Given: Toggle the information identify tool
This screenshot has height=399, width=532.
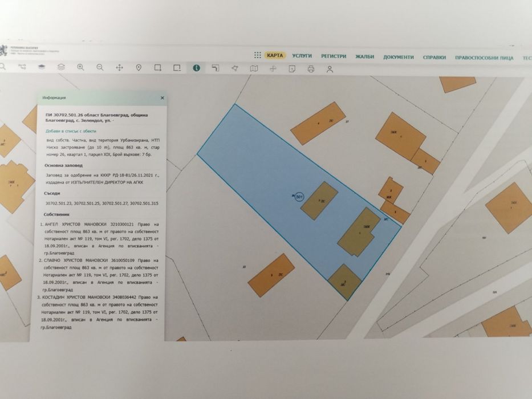Looking at the screenshot, I should [197, 68].
